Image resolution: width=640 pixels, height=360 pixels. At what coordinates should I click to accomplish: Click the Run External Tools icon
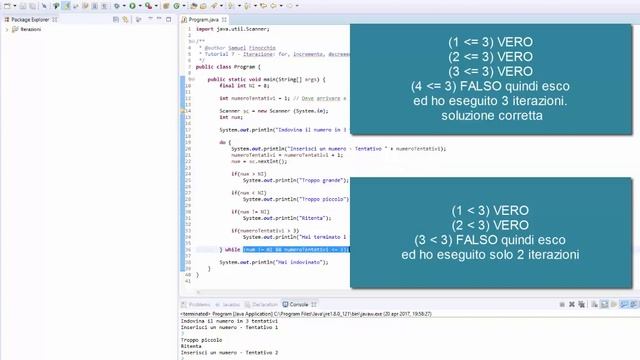pyautogui.click(x=149, y=6)
